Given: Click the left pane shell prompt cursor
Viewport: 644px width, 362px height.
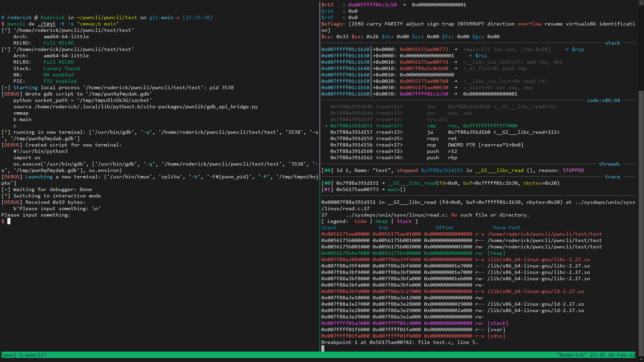Looking at the screenshot, I should (x=9, y=221).
